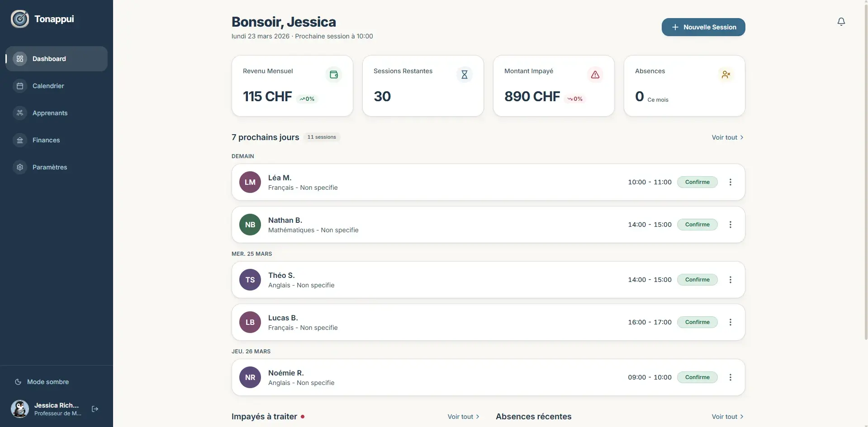The image size is (868, 427).
Task: Open the options menu for Théo S.'s session
Action: tap(731, 279)
